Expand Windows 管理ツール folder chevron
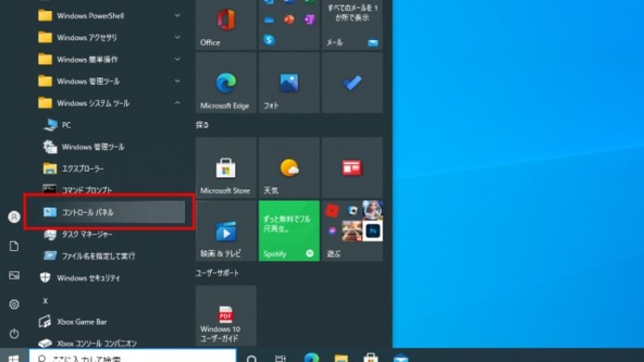The image size is (644, 362). (177, 81)
